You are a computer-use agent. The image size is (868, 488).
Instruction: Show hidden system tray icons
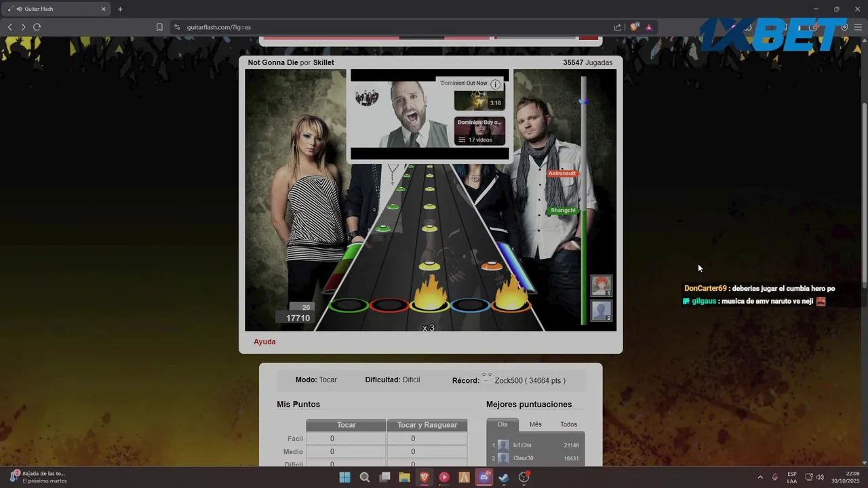[760, 477]
